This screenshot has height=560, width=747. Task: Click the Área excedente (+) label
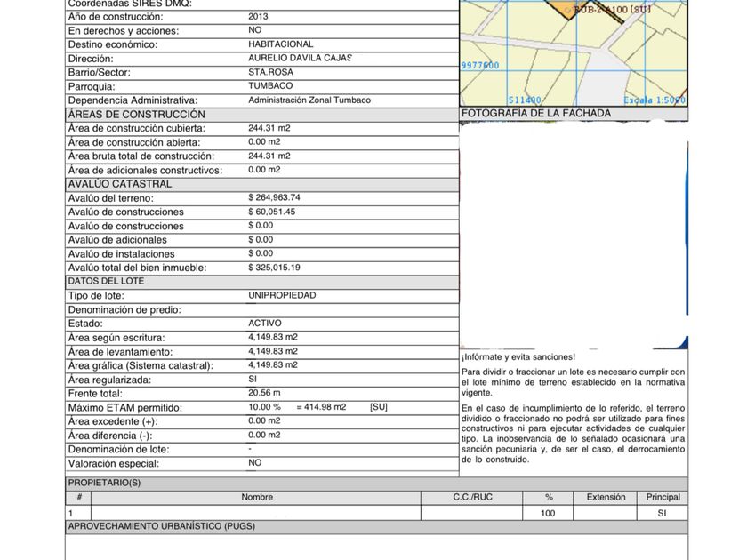[x=112, y=421]
